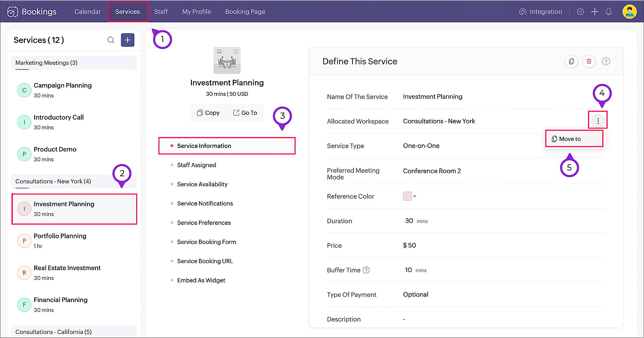Click the Reference Color swatch

[x=407, y=196]
